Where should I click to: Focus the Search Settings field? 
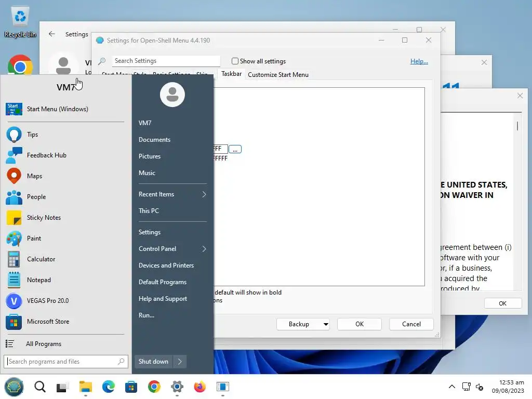coord(166,61)
